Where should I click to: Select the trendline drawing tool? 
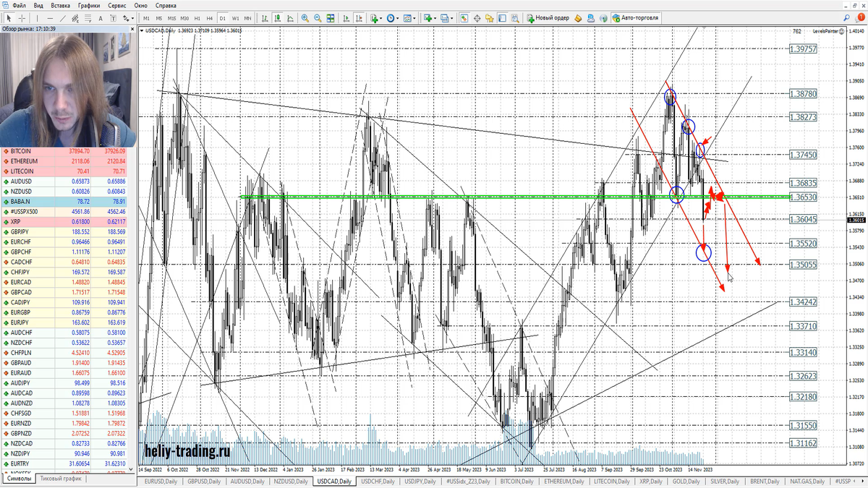[63, 17]
